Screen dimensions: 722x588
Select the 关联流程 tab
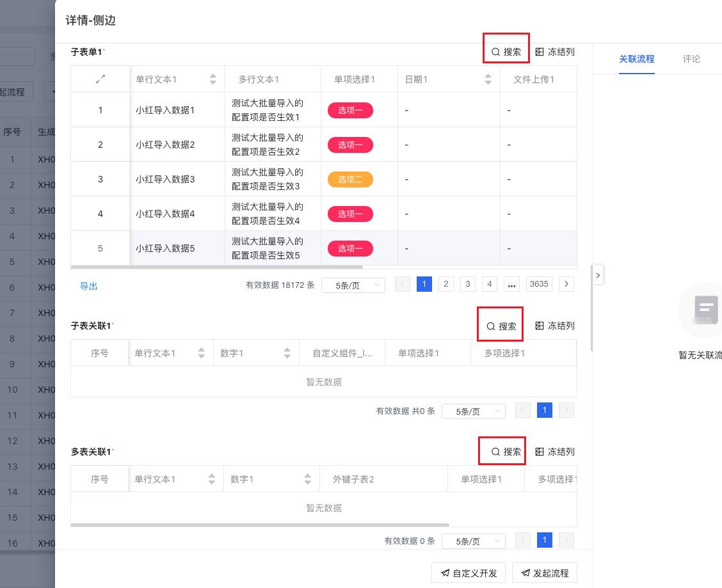tap(636, 59)
